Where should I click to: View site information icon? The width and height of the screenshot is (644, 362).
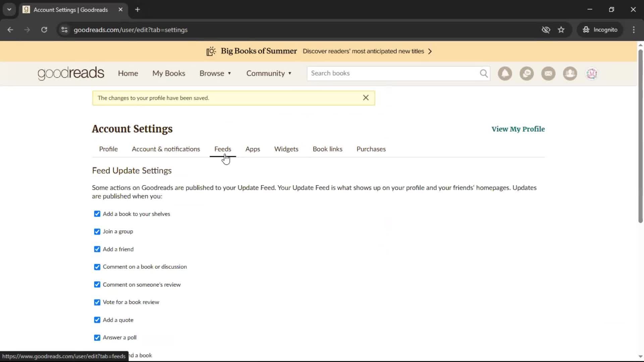pos(64,30)
